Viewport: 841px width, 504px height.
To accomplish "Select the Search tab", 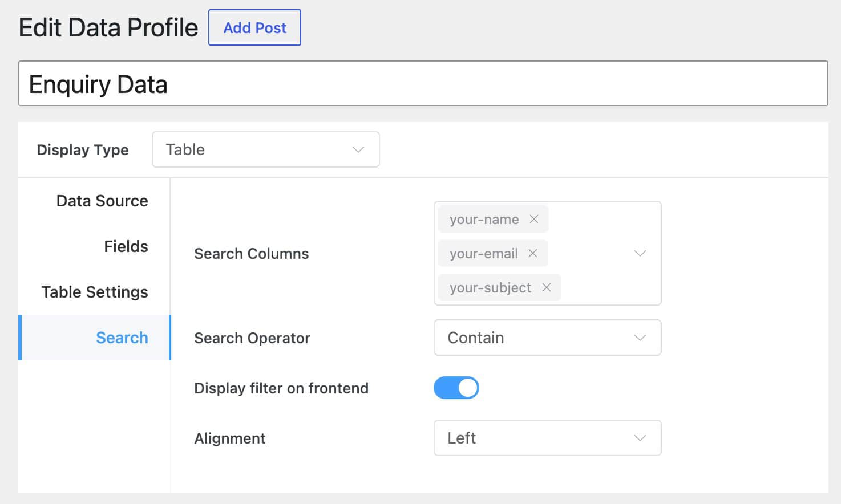I will pos(95,338).
